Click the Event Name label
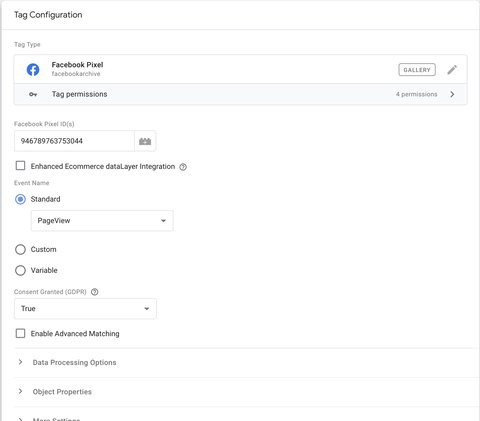The image size is (480, 421). click(x=32, y=183)
